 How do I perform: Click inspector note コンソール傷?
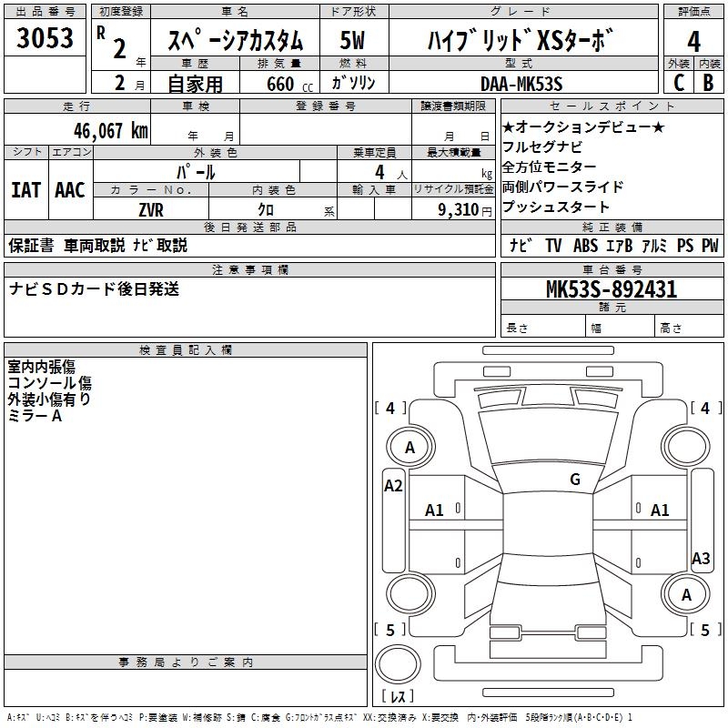point(49,382)
